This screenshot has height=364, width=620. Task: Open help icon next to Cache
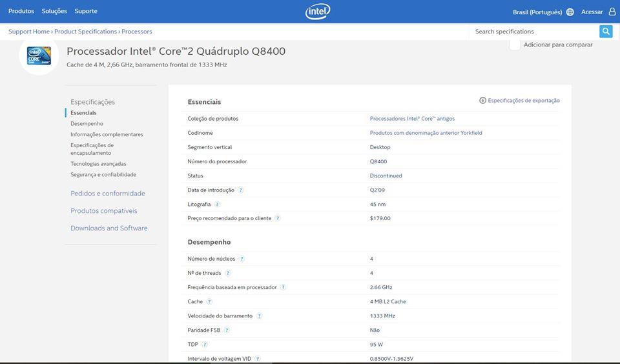209,301
